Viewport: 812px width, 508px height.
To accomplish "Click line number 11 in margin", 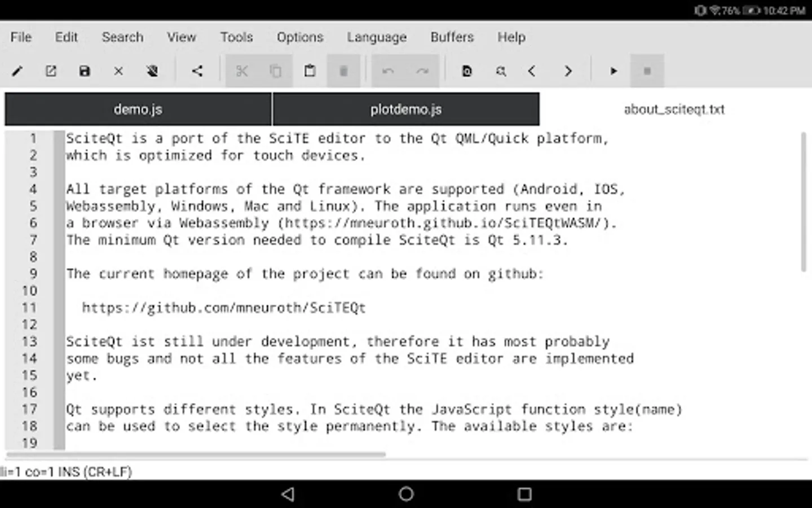I will tap(29, 308).
